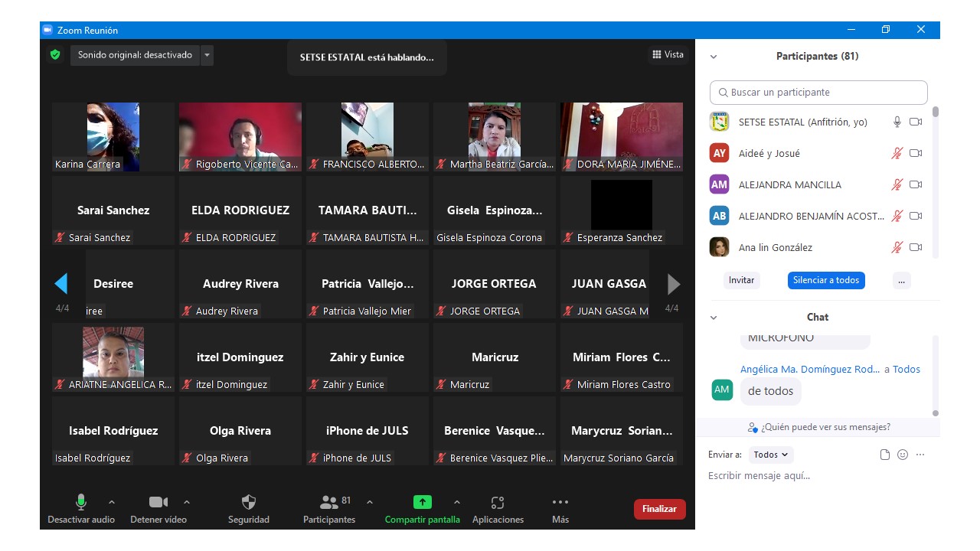Open the Aplicaciones icon
Image resolution: width=980 pixels, height=551 pixels.
(x=498, y=503)
